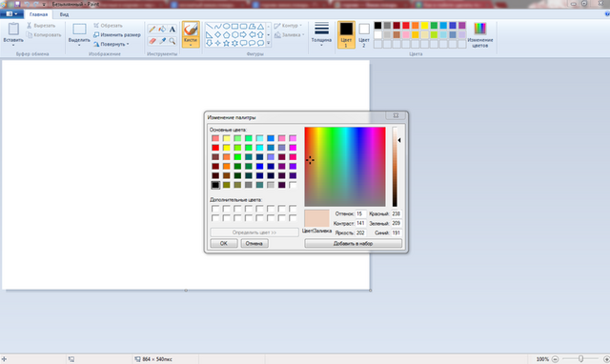Screen dimensions: 610x364
Task: Click the first empty Дополнительные цвета slot
Action: (215, 209)
